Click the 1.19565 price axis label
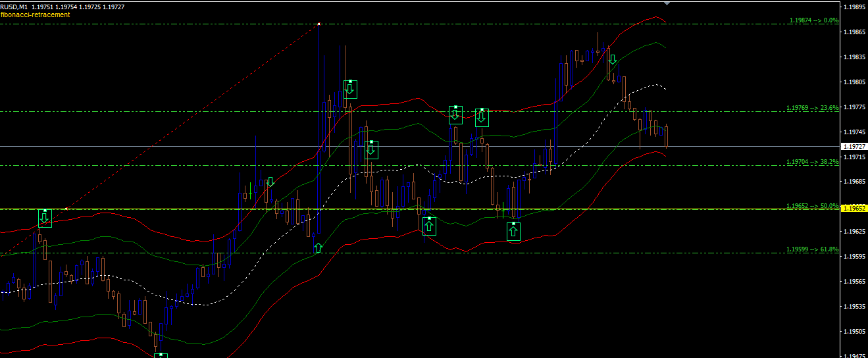Screen dimensions: 868x358 [x=855, y=282]
